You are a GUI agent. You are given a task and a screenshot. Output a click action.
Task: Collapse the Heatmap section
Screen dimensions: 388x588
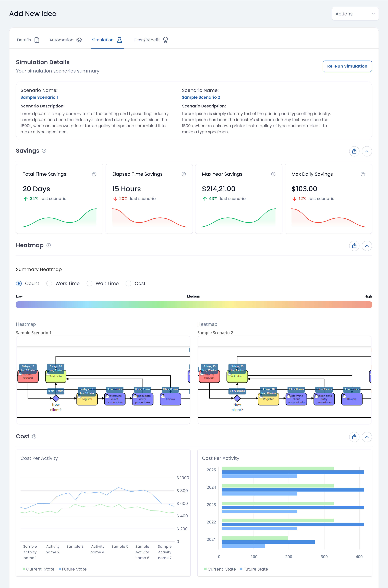(367, 246)
